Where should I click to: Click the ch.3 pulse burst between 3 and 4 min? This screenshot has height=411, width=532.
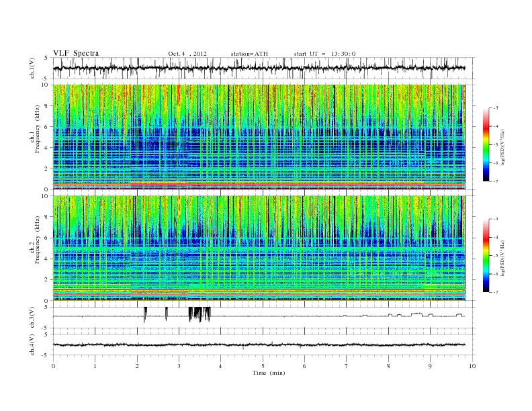[199, 314]
